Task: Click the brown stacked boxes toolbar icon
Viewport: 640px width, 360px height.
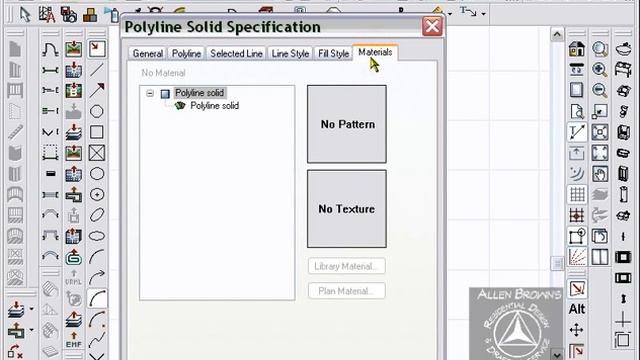Action: [90, 15]
